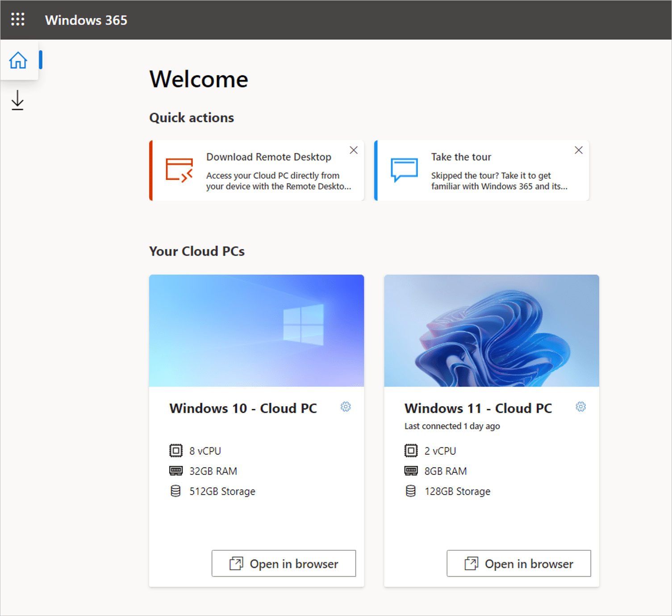Click the storage icon on Windows 11 card
Screen dimensions: 672x616
point(411,491)
